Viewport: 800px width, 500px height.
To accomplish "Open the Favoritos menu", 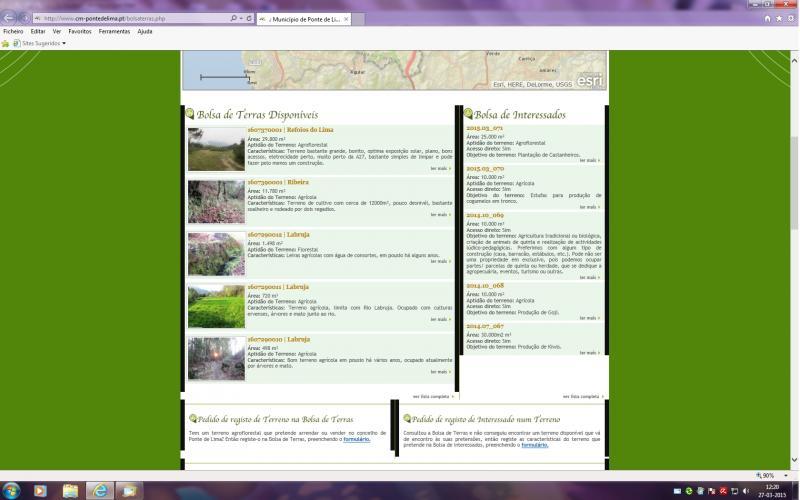I will coord(80,31).
